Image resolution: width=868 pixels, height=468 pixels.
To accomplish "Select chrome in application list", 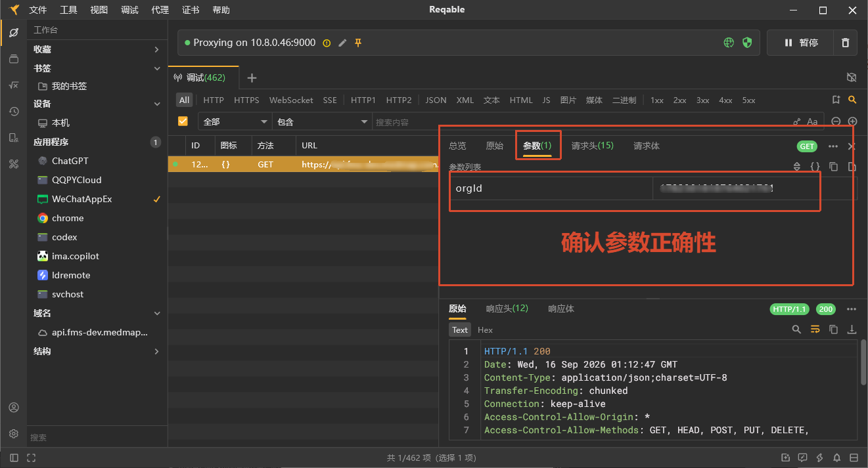I will coord(68,218).
